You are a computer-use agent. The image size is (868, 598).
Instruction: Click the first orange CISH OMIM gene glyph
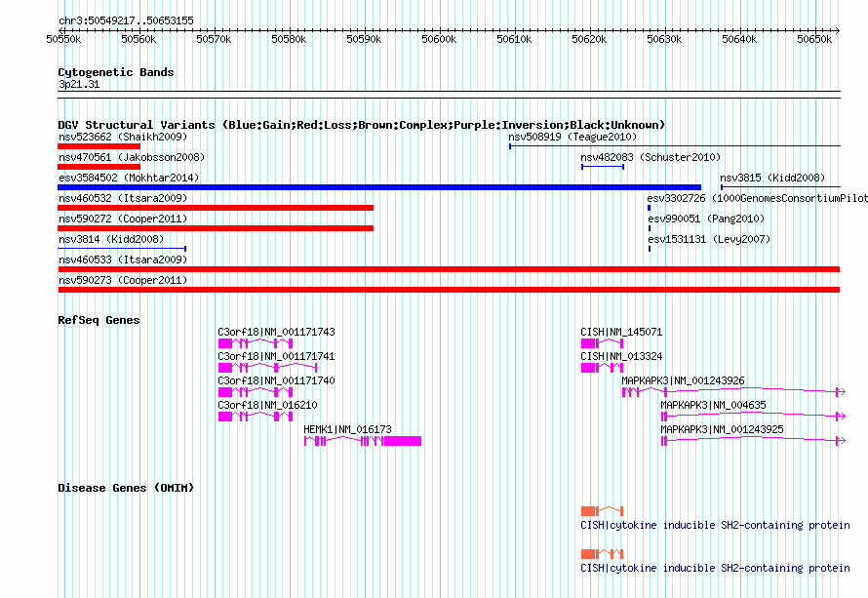click(x=603, y=511)
